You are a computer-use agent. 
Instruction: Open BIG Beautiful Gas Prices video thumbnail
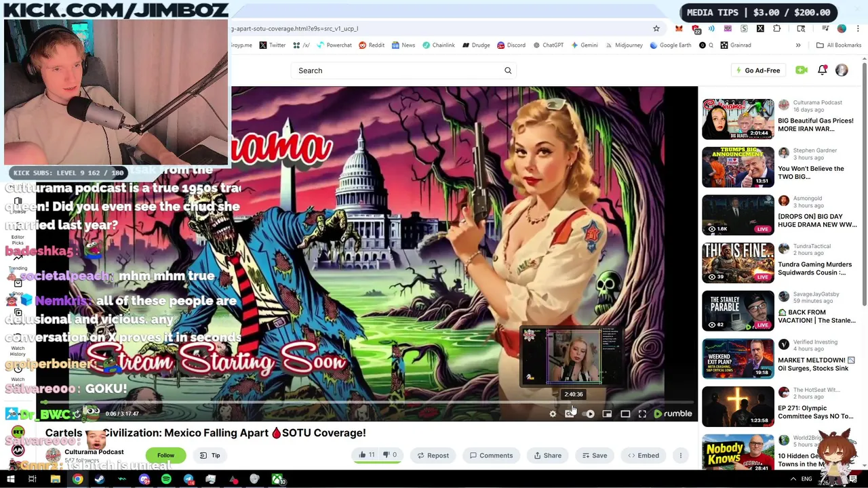[738, 119]
